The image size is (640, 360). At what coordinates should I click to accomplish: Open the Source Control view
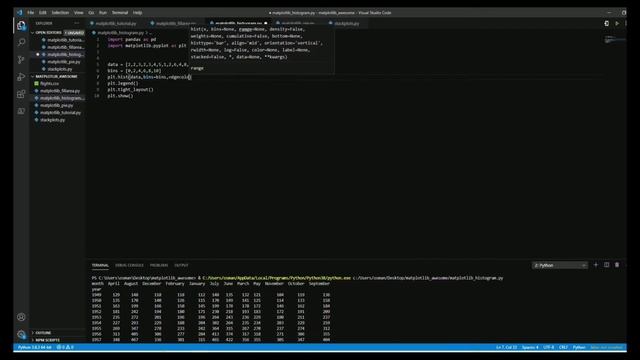click(21, 60)
